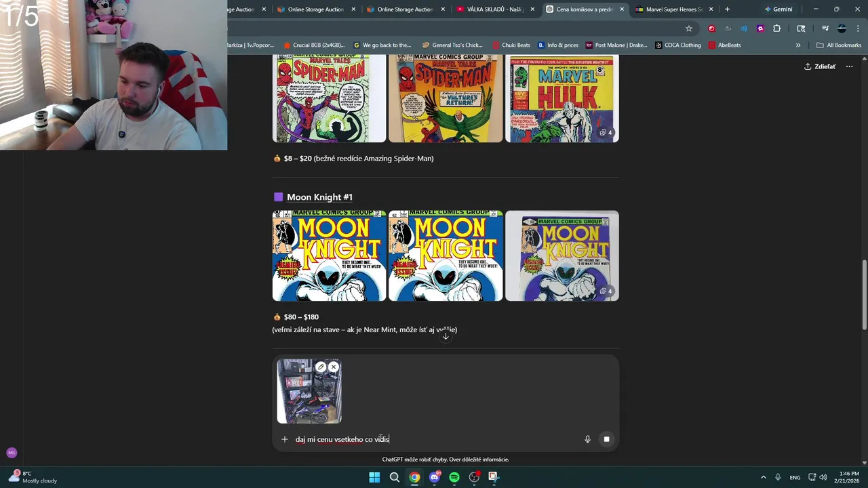The image size is (868, 488).
Task: Open the purple user avatar in the sidebar
Action: [x=12, y=453]
